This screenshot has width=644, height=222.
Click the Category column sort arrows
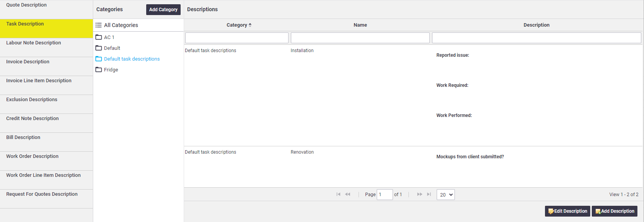coord(250,25)
